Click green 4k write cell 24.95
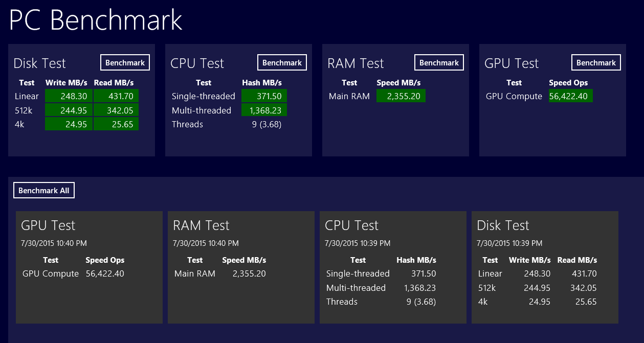Image resolution: width=644 pixels, height=343 pixels. pyautogui.click(x=69, y=124)
